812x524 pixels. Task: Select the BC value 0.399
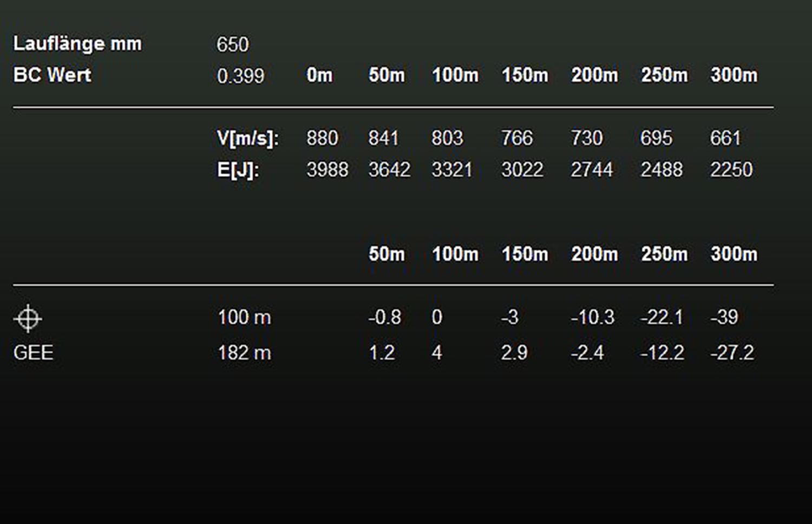[x=240, y=76]
